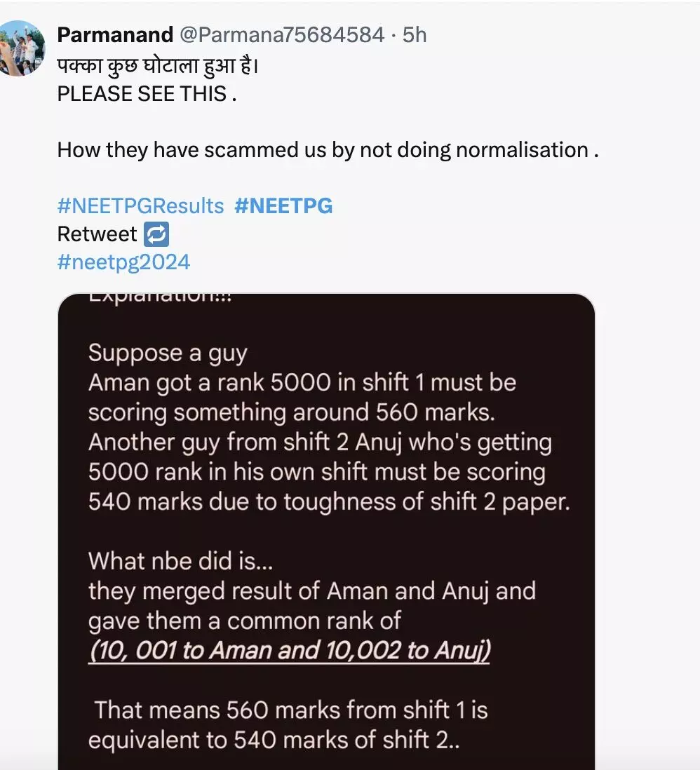Open the tweet's 5h timestamp
700x770 pixels.
tap(415, 34)
